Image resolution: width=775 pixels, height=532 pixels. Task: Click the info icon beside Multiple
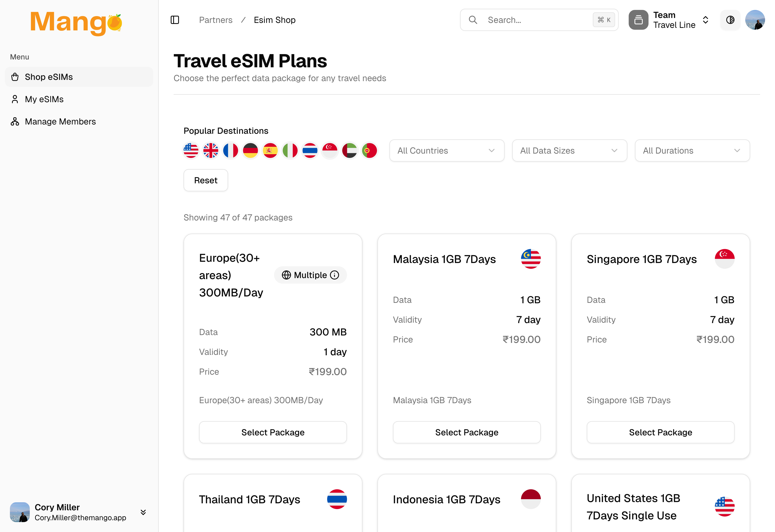(335, 275)
